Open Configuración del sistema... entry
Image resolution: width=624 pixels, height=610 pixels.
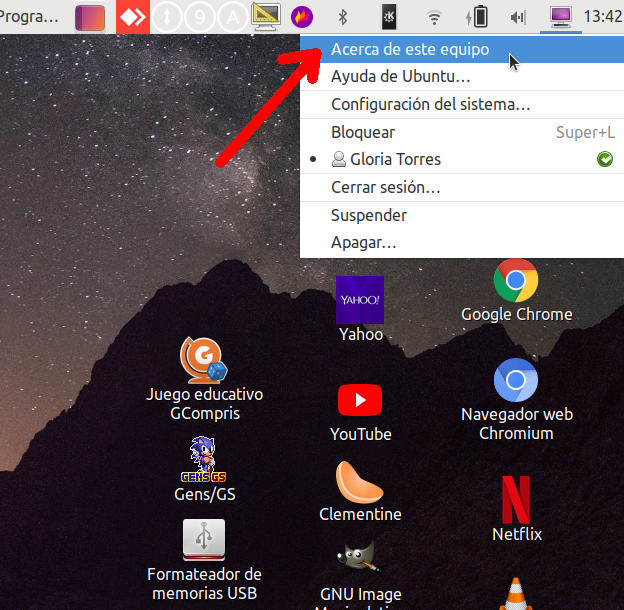[x=462, y=104]
